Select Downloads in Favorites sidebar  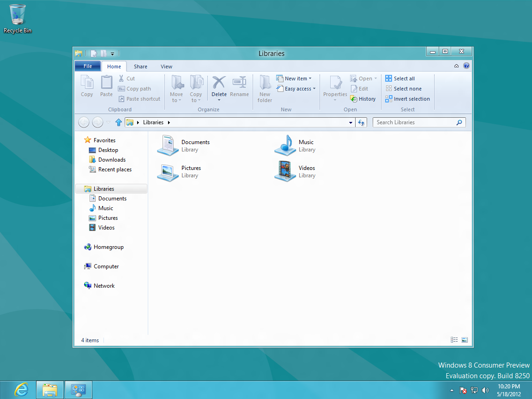pos(112,160)
